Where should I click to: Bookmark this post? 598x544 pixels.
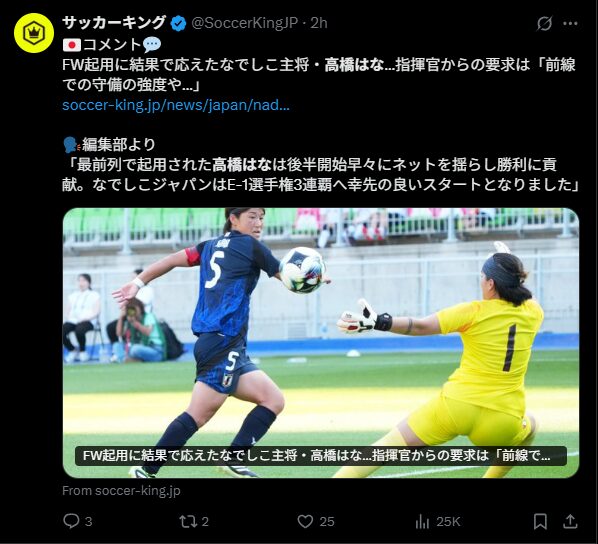pos(540,521)
